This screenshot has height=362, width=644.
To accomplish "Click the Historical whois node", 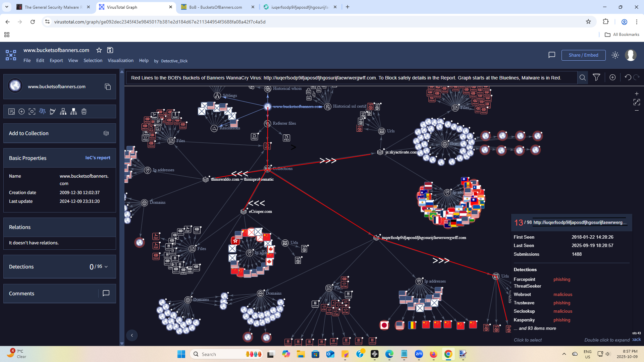I will click(x=268, y=89).
